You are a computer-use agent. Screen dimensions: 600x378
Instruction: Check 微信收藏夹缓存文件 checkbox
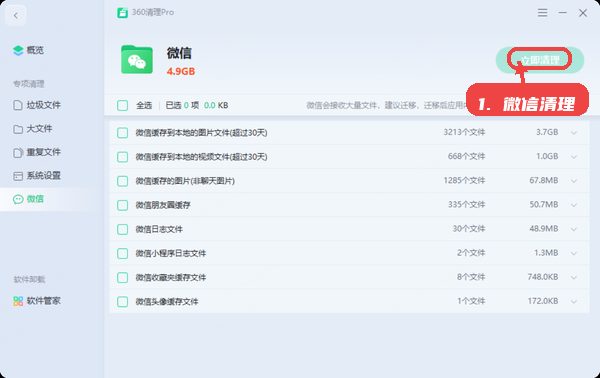click(x=122, y=277)
